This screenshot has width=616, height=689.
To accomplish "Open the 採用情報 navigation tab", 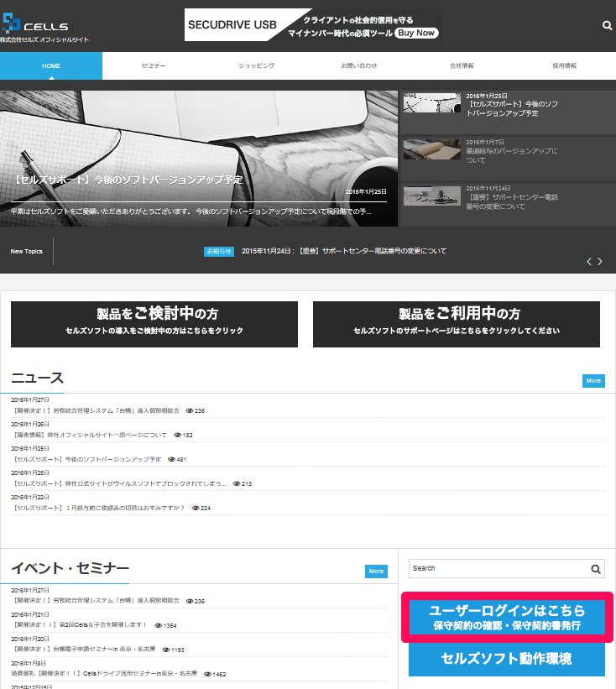I will (x=565, y=66).
